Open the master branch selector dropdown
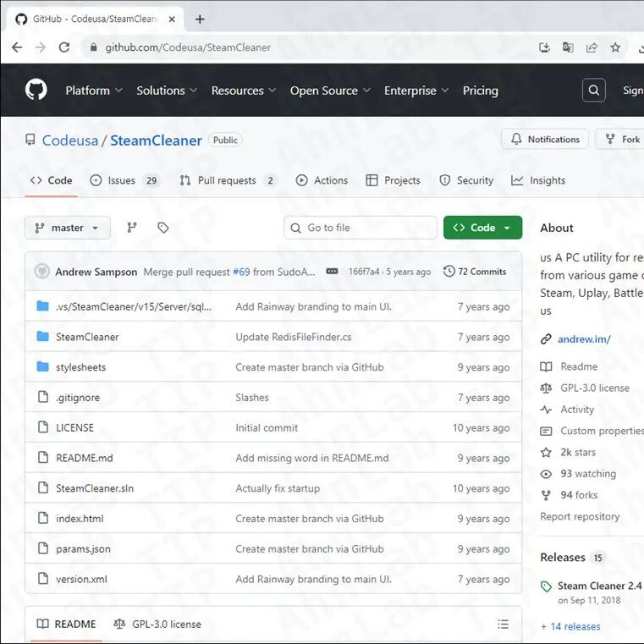 coord(68,228)
